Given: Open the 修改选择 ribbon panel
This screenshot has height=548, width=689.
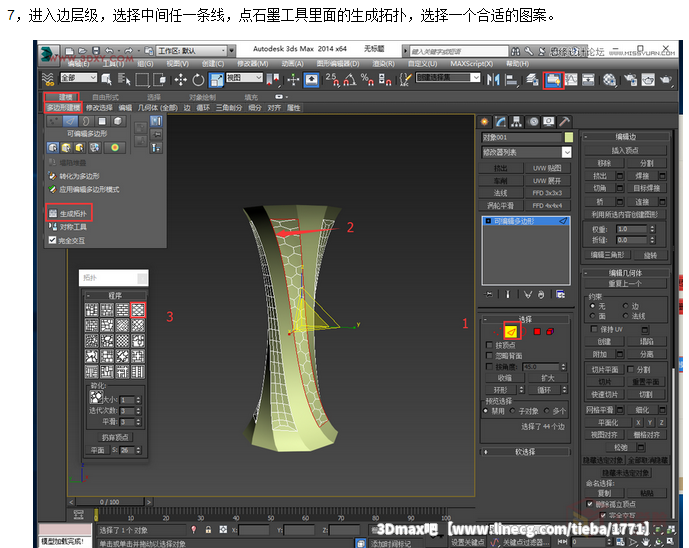Looking at the screenshot, I should coord(99,108).
